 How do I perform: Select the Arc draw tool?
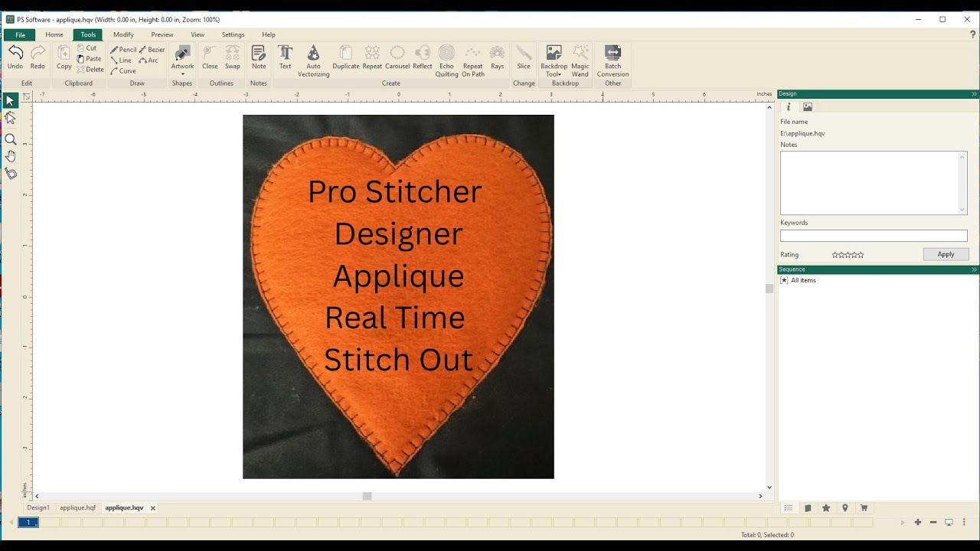(x=149, y=60)
